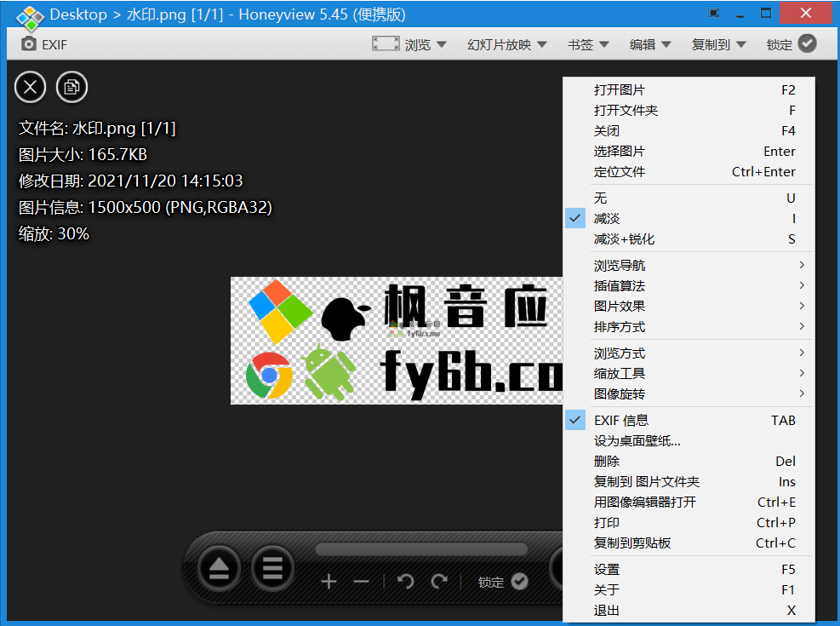Select 复制到 图片文件夹 menu entry
The height and width of the screenshot is (626, 840).
click(x=689, y=482)
